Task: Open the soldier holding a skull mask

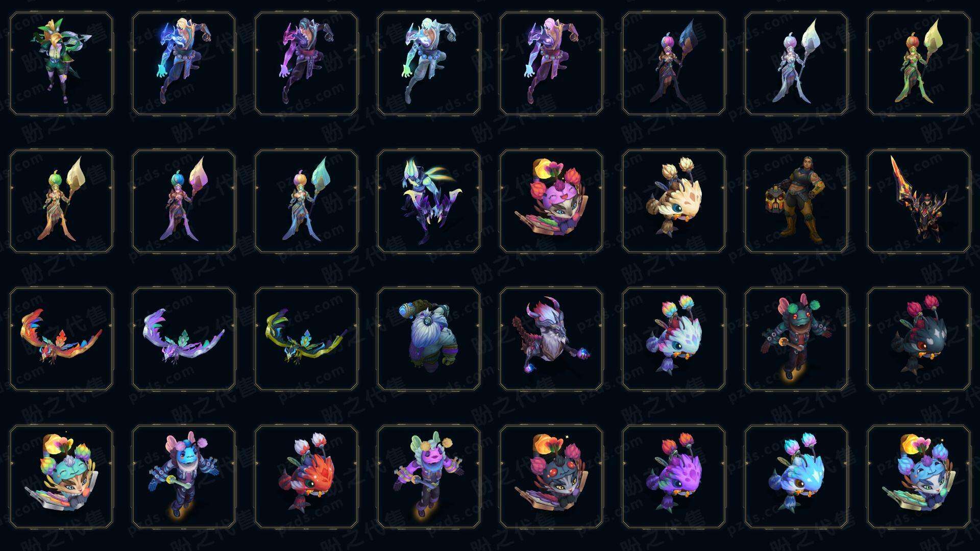Action: click(x=796, y=201)
